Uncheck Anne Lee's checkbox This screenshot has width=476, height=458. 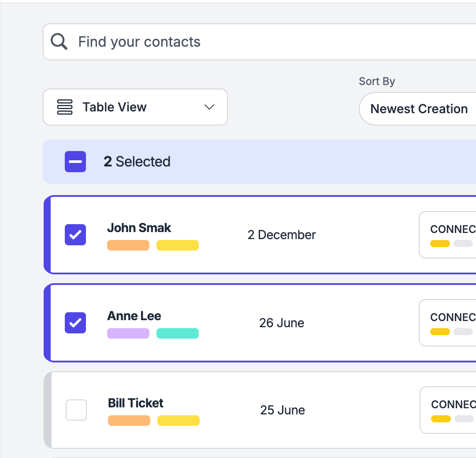pos(75,323)
